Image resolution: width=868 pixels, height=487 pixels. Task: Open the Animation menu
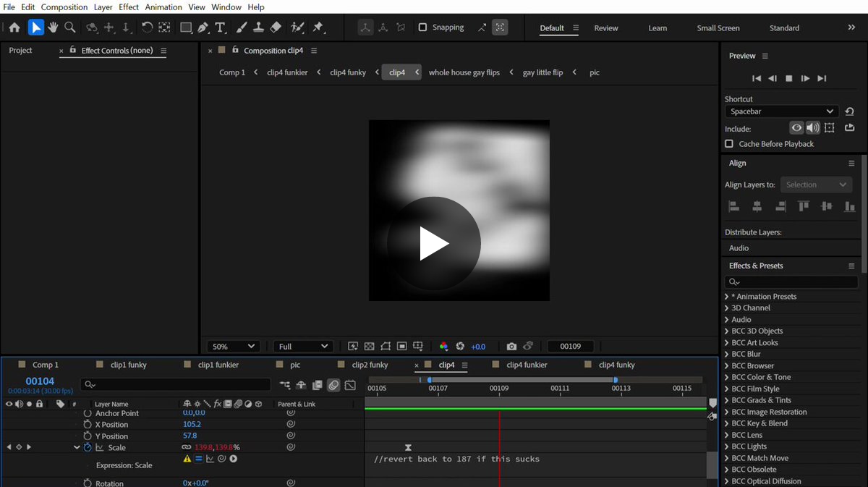(x=163, y=7)
